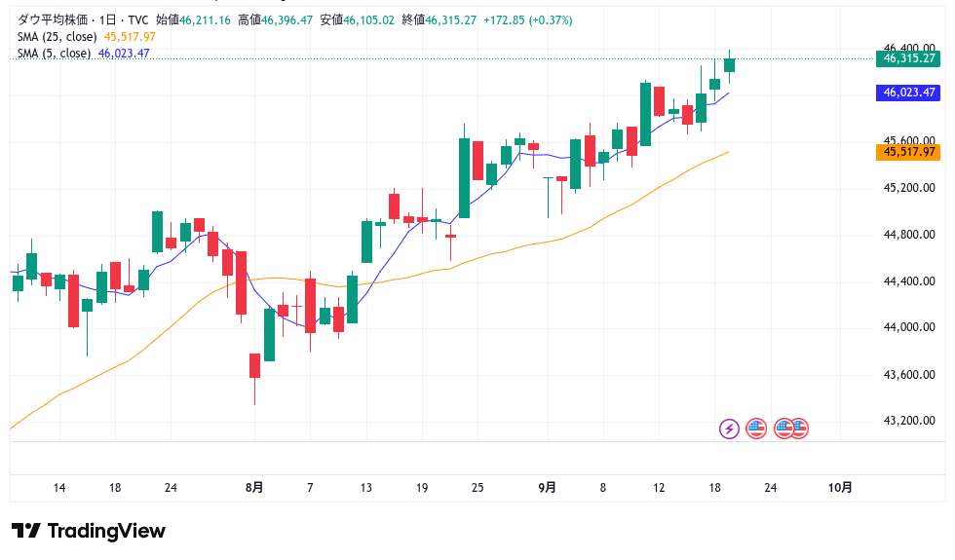The image size is (955, 560).
Task: Click the 10月 label on time axis
Action: [839, 488]
